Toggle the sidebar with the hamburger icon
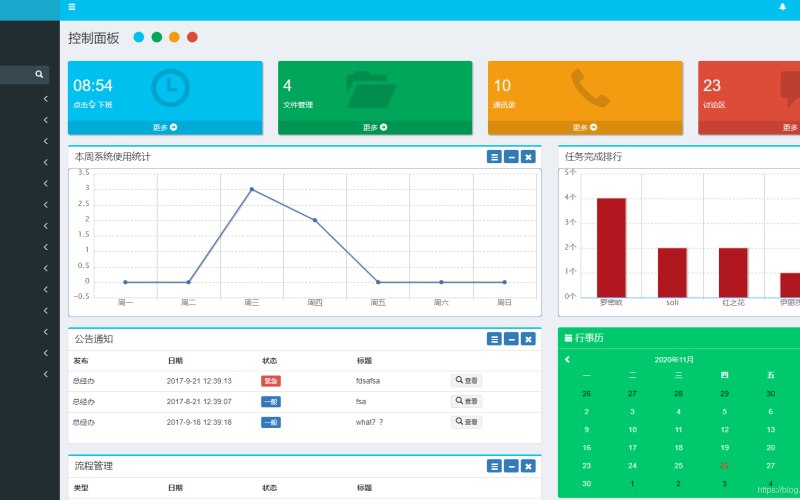This screenshot has height=500, width=800. click(71, 7)
